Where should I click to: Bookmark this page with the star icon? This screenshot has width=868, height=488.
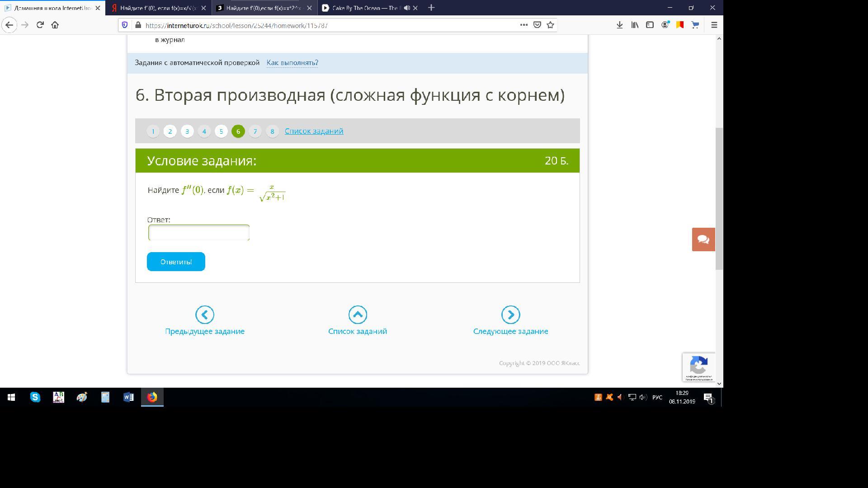[x=550, y=25]
